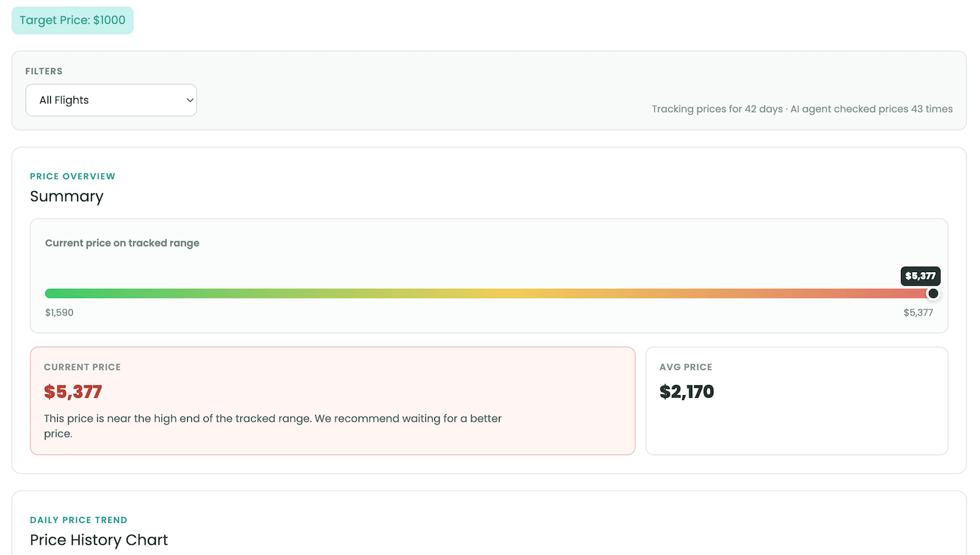The height and width of the screenshot is (555, 980).
Task: Click the DAILY PRICE TREND label
Action: (79, 520)
